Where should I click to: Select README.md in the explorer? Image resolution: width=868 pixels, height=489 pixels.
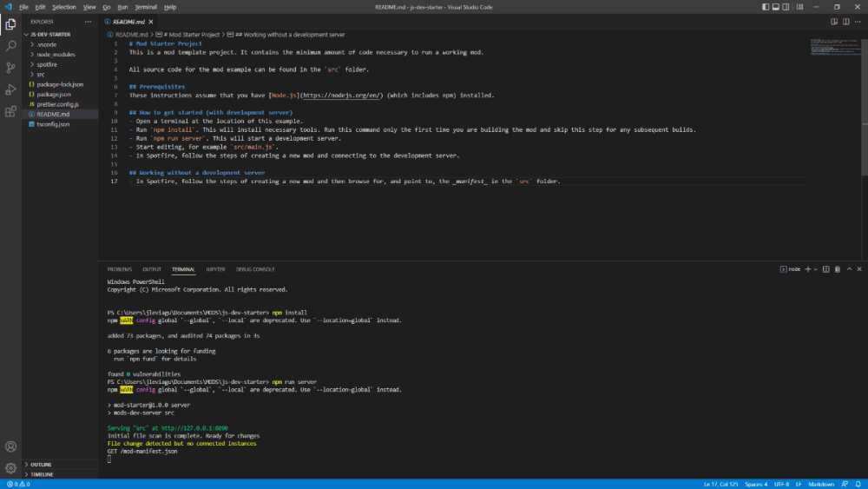pos(61,114)
